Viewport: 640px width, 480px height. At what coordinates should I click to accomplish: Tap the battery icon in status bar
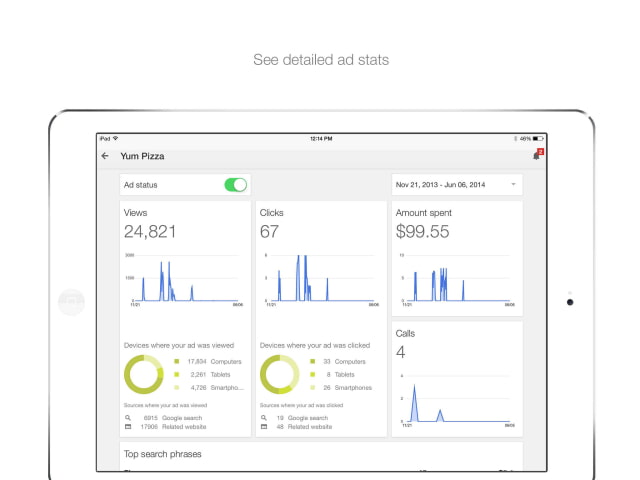coord(538,139)
